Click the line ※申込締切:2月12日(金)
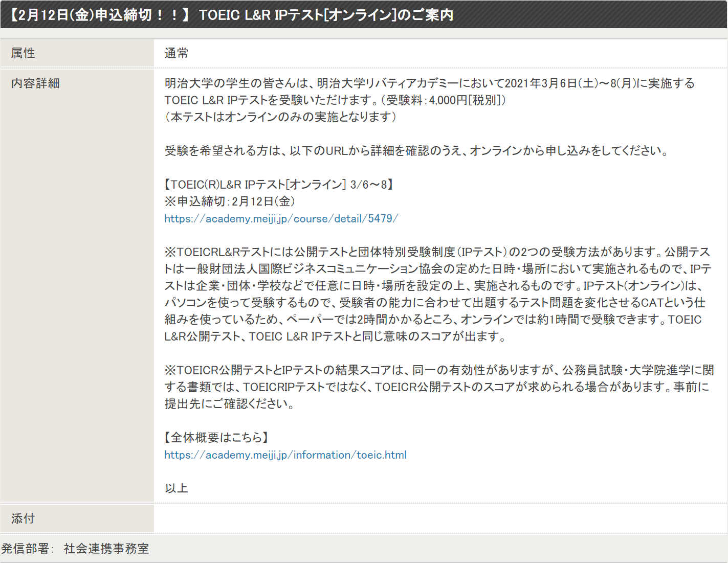The image size is (728, 563). click(x=230, y=201)
